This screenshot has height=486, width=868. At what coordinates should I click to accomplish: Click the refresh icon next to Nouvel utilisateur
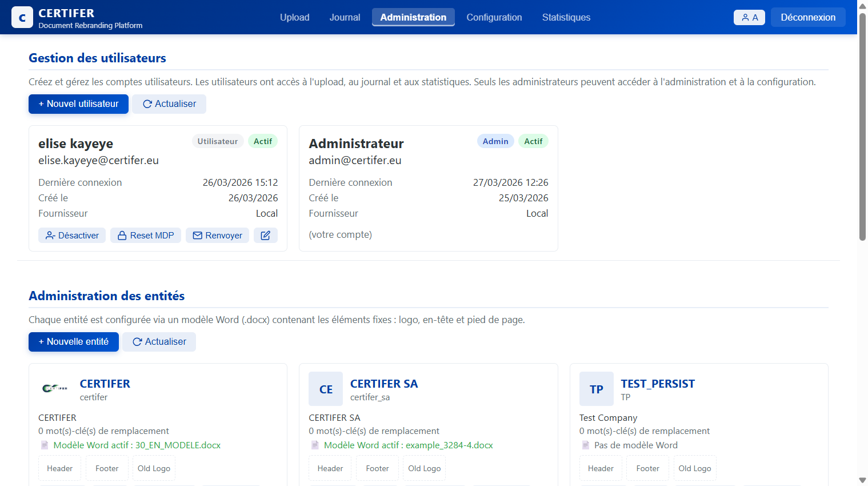point(147,104)
